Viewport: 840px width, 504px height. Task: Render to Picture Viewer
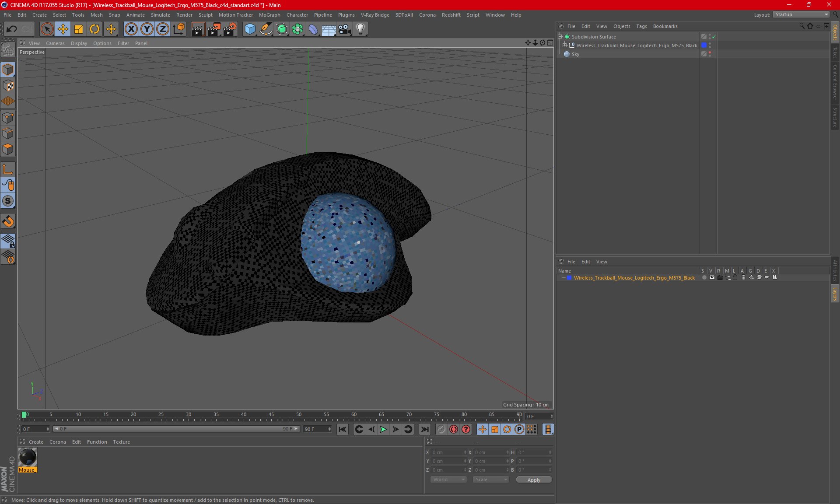pos(214,29)
